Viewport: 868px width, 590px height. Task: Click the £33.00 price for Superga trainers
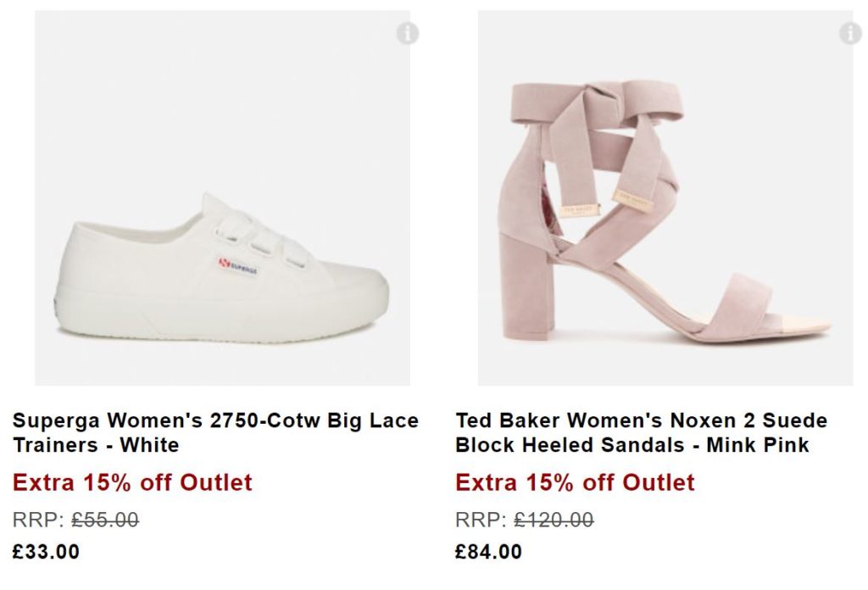(46, 552)
